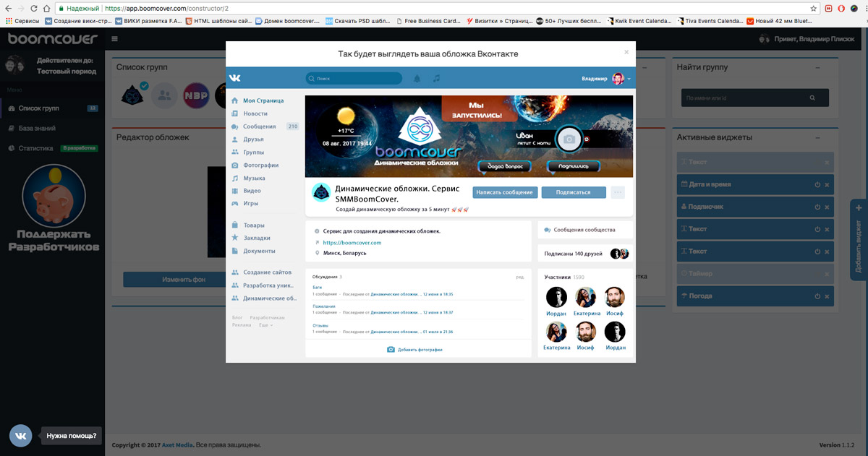This screenshot has height=456, width=868.
Task: Remove the Таймер widget
Action: (x=827, y=274)
